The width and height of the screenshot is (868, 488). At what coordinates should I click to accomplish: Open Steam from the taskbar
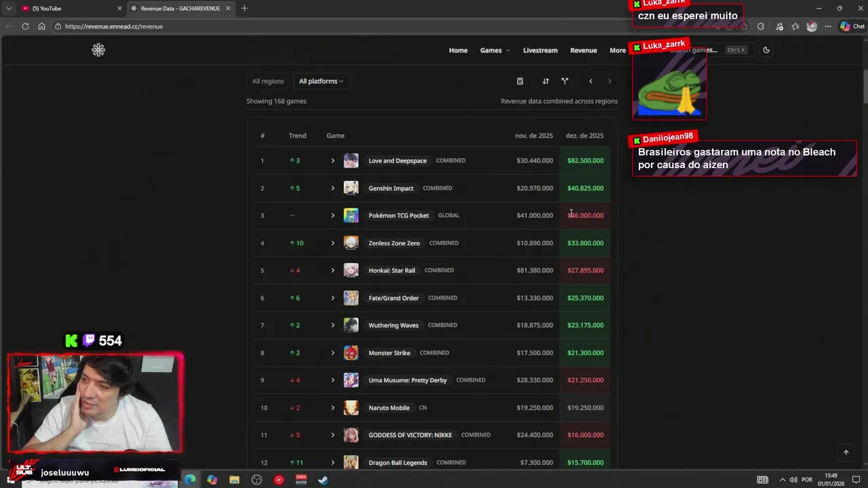click(323, 480)
